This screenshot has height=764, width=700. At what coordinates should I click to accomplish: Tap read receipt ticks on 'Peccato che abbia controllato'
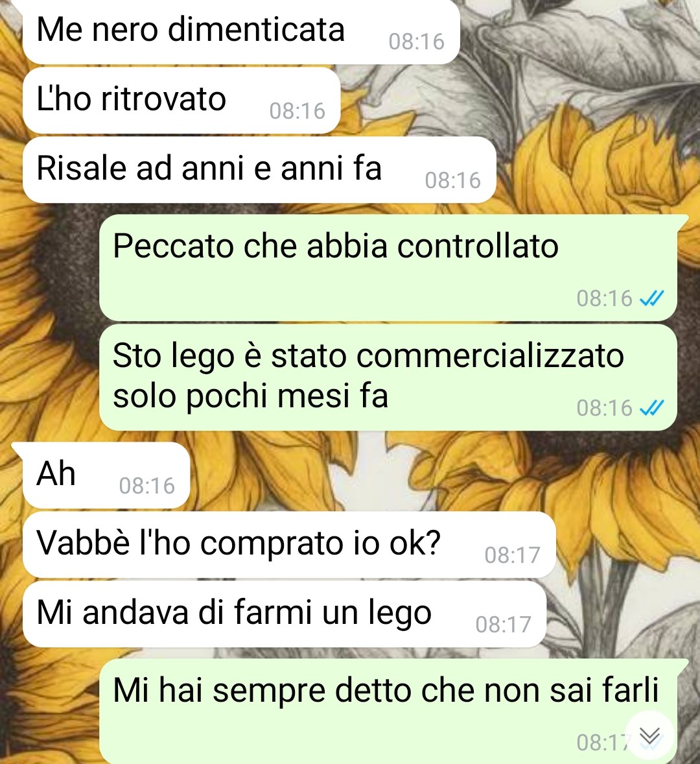point(651,298)
